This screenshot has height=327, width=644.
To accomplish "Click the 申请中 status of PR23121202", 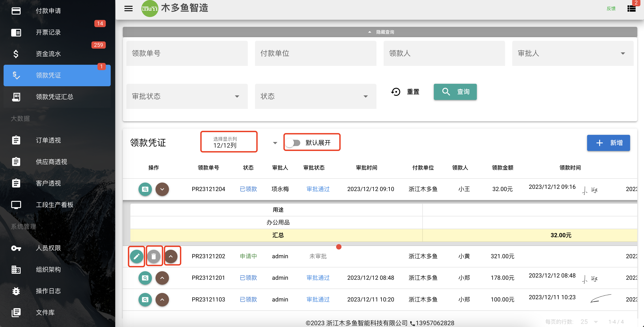I will pos(248,256).
